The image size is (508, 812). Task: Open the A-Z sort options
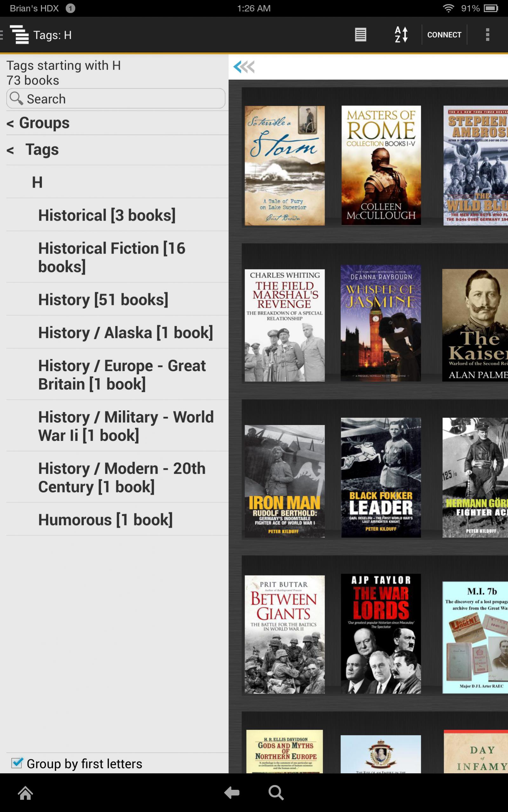(401, 35)
